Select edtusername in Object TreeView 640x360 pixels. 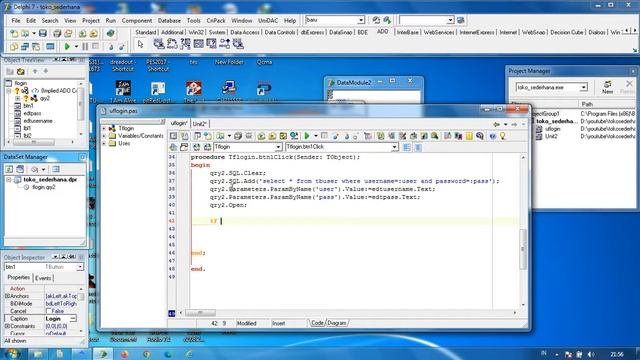tap(38, 121)
